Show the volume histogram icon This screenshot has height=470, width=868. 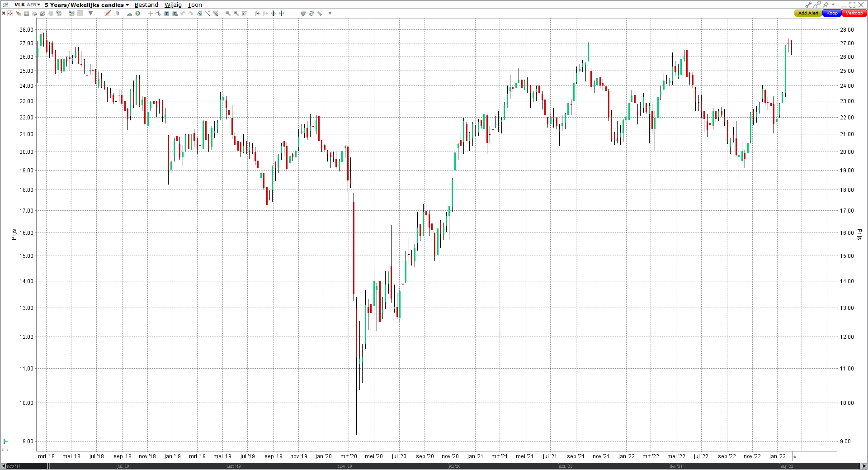[x=129, y=14]
